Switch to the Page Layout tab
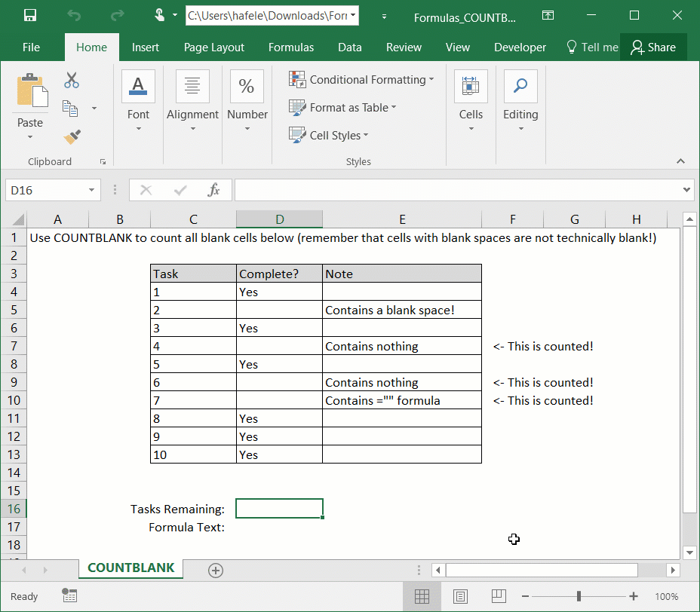700x612 pixels. 214,47
